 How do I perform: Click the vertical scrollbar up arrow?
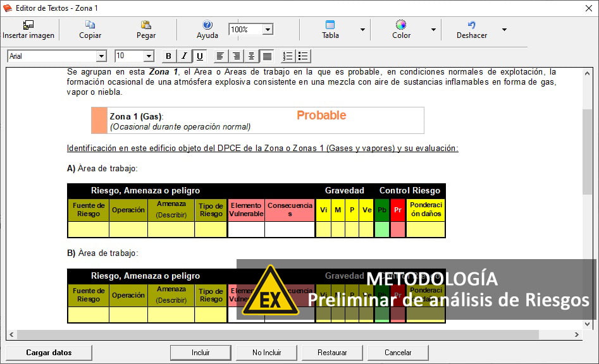coord(587,73)
